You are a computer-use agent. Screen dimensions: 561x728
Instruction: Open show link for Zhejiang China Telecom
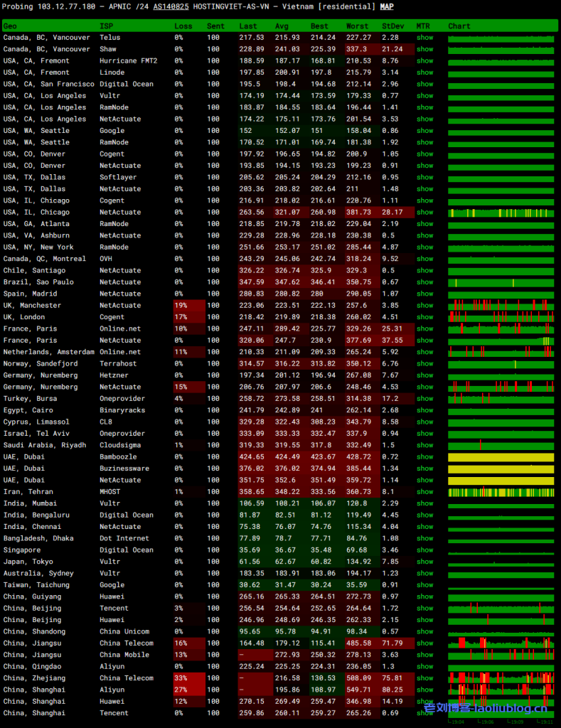(x=424, y=678)
